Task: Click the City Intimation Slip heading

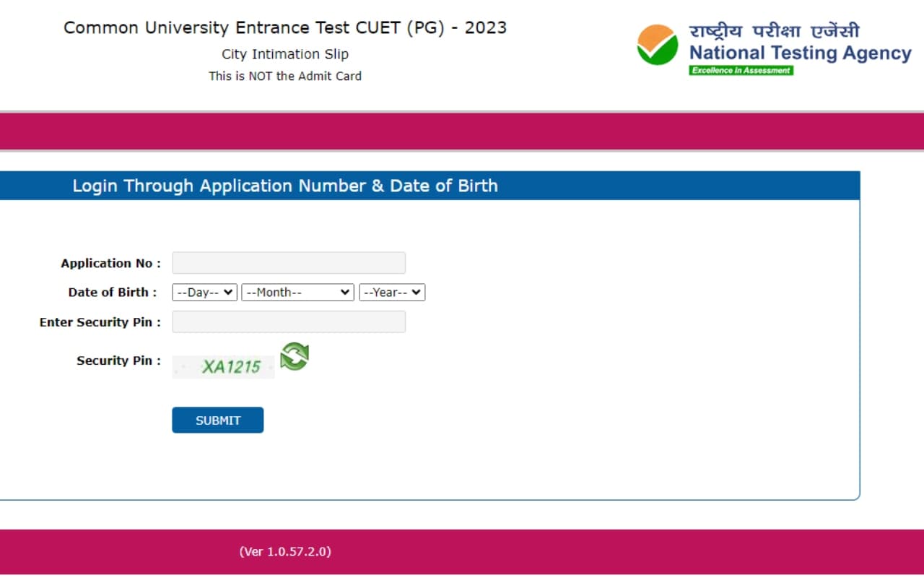Action: click(x=284, y=53)
